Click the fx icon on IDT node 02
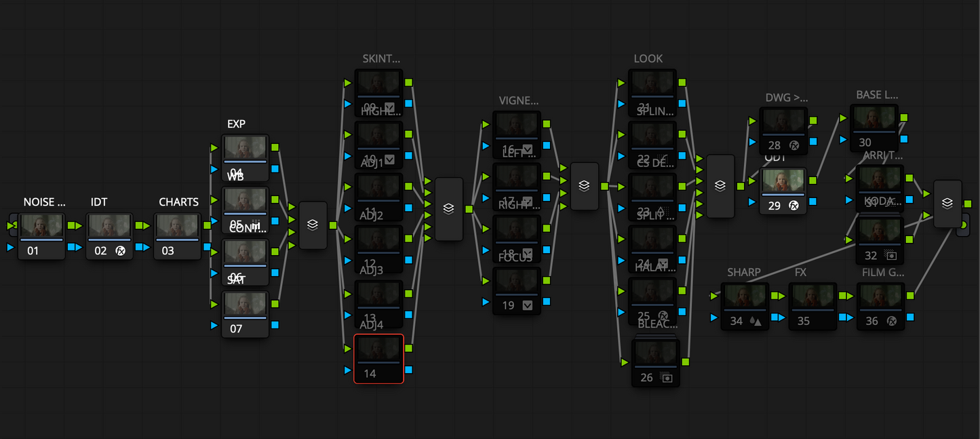This screenshot has width=980, height=439. coord(119,249)
